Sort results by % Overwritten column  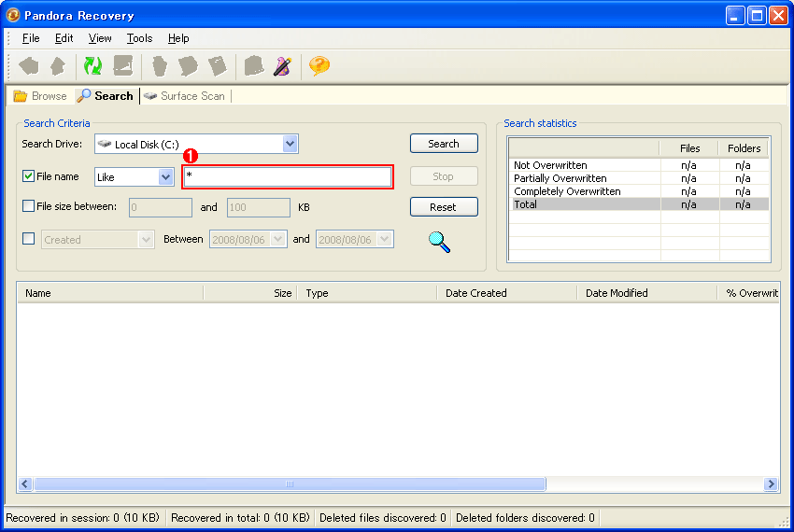(749, 293)
